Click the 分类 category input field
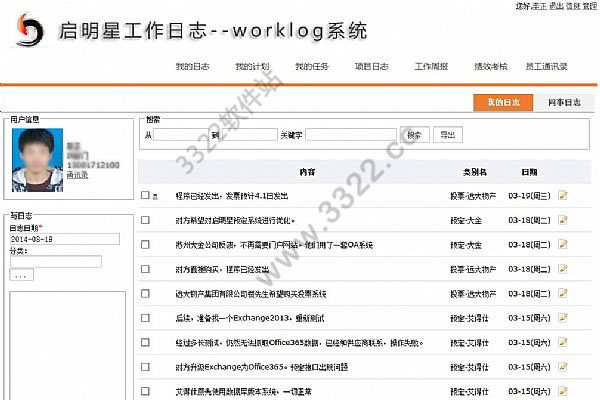This screenshot has width=600, height=400. coord(56,261)
